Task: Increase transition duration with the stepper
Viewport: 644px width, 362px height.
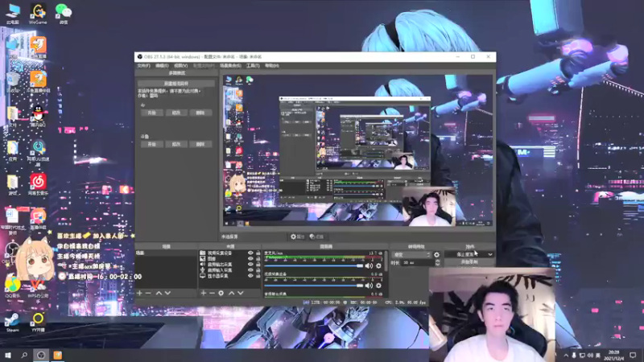Action: click(x=437, y=261)
